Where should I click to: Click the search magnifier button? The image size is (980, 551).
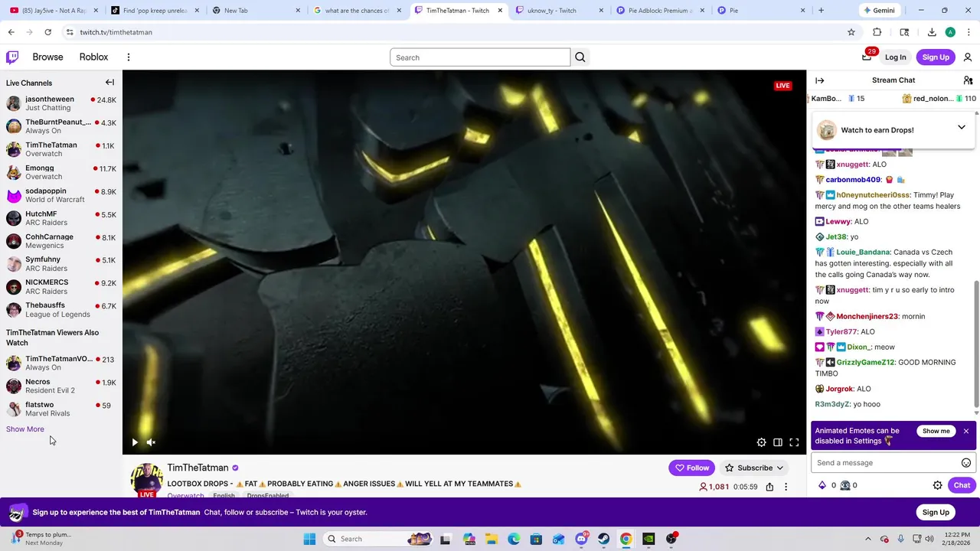pyautogui.click(x=580, y=57)
